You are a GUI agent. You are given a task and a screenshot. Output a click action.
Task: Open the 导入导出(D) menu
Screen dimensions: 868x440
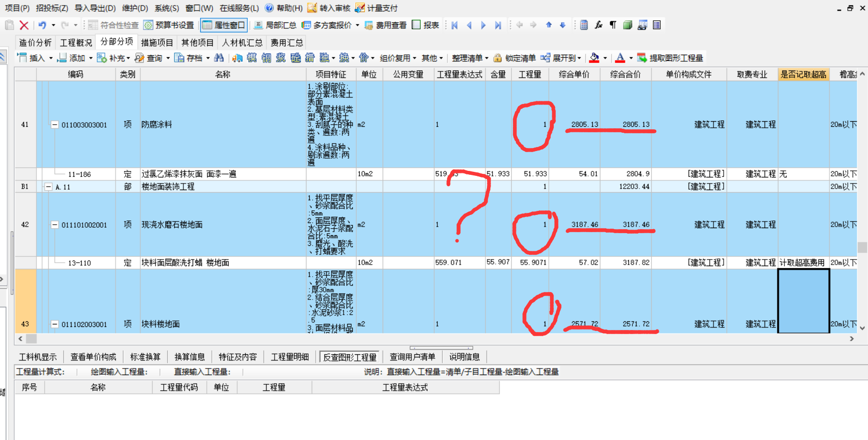pyautogui.click(x=95, y=8)
